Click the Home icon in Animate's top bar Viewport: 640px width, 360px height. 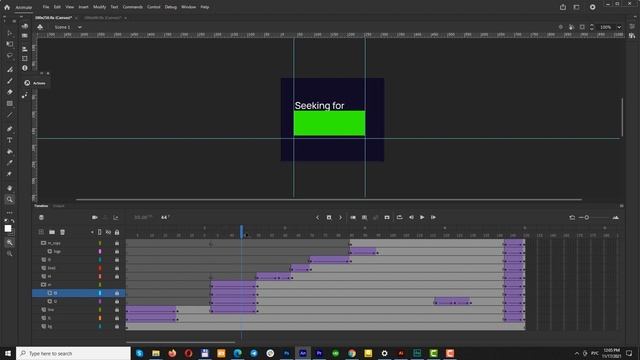(7, 7)
